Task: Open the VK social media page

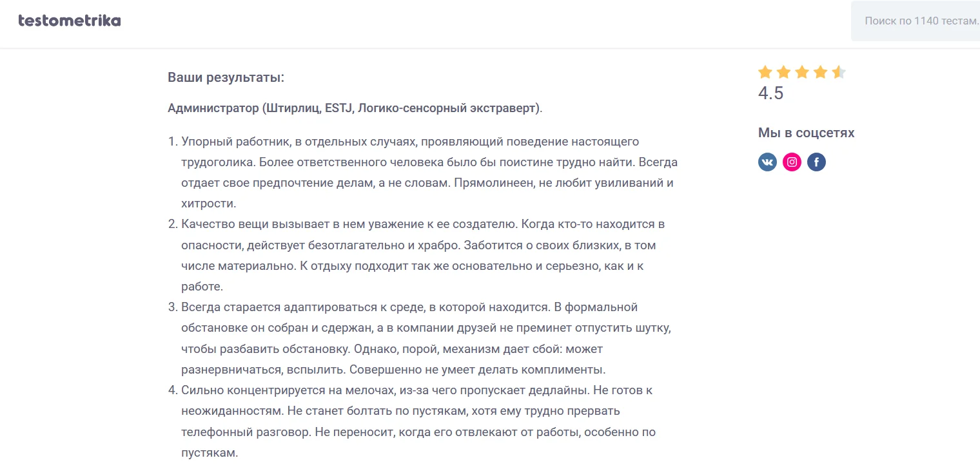Action: (x=767, y=162)
